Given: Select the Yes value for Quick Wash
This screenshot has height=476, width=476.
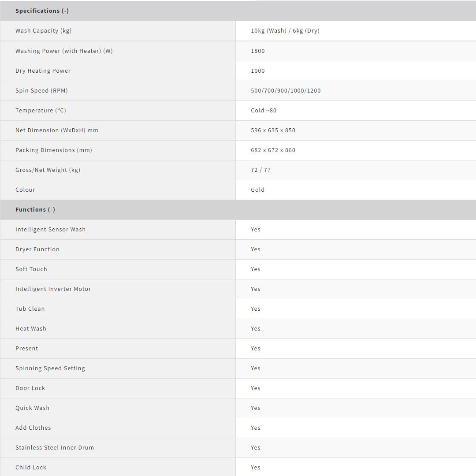Looking at the screenshot, I should coord(256,408).
